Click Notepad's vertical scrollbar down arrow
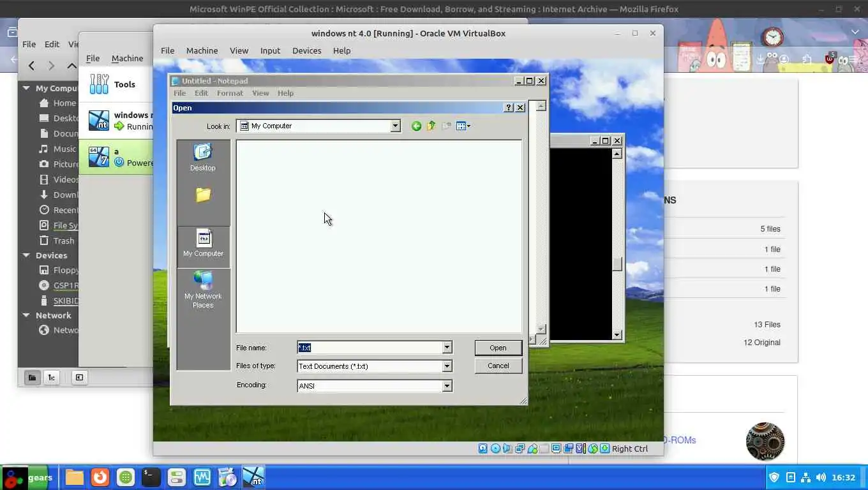 pyautogui.click(x=541, y=329)
